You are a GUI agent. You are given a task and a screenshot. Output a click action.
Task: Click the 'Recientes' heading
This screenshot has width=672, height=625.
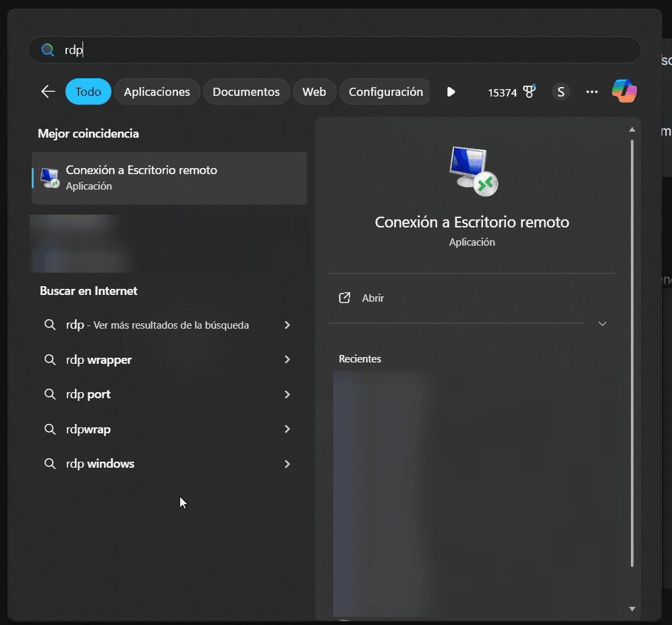360,359
